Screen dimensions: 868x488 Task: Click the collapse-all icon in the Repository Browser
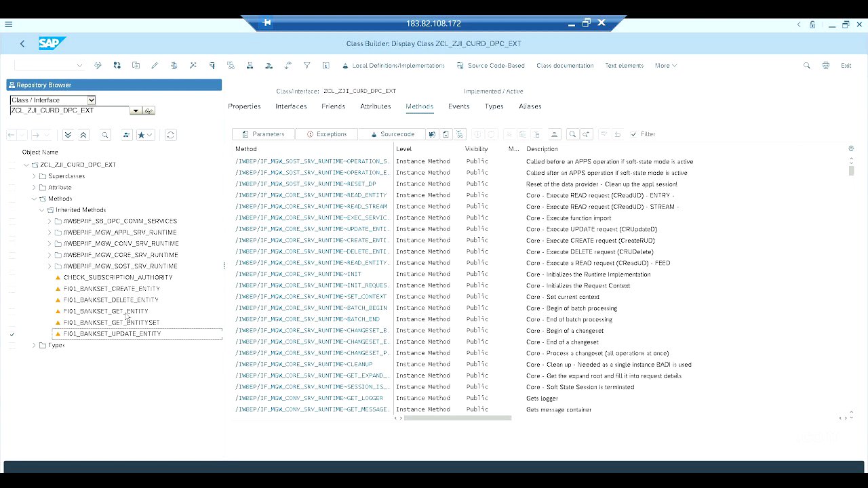[83, 135]
